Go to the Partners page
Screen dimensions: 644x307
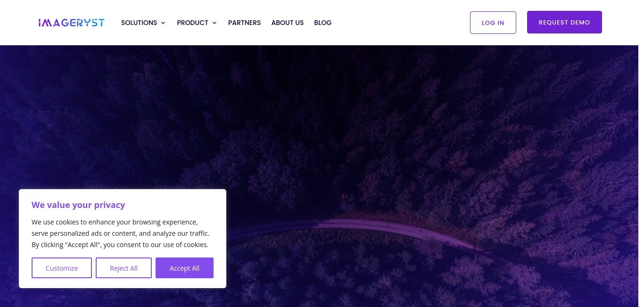pyautogui.click(x=244, y=23)
